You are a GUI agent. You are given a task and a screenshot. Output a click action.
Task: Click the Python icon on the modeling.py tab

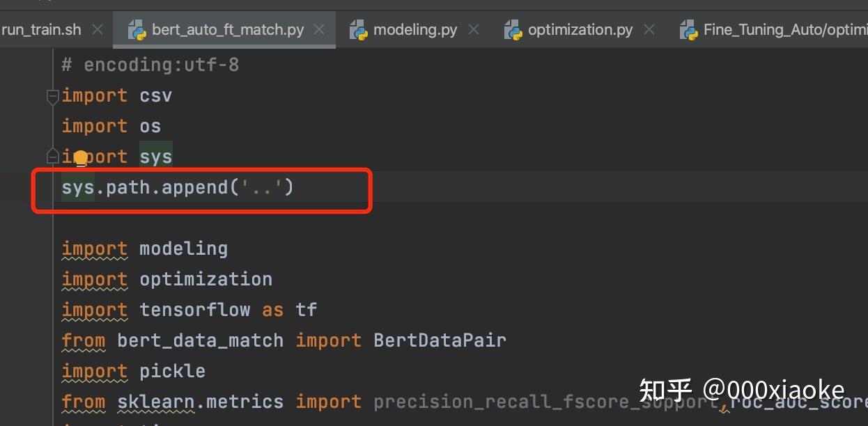(x=358, y=30)
